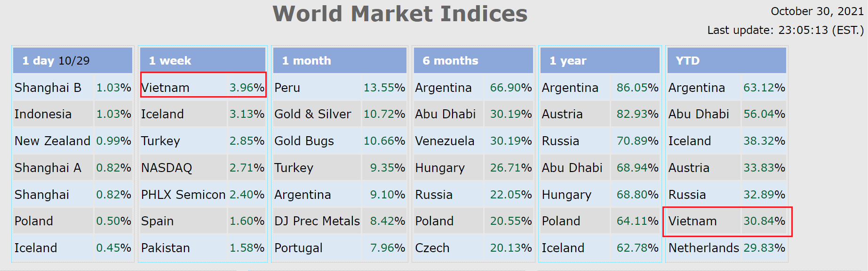Click the "6 months" column header
This screenshot has width=868, height=271.
[450, 61]
